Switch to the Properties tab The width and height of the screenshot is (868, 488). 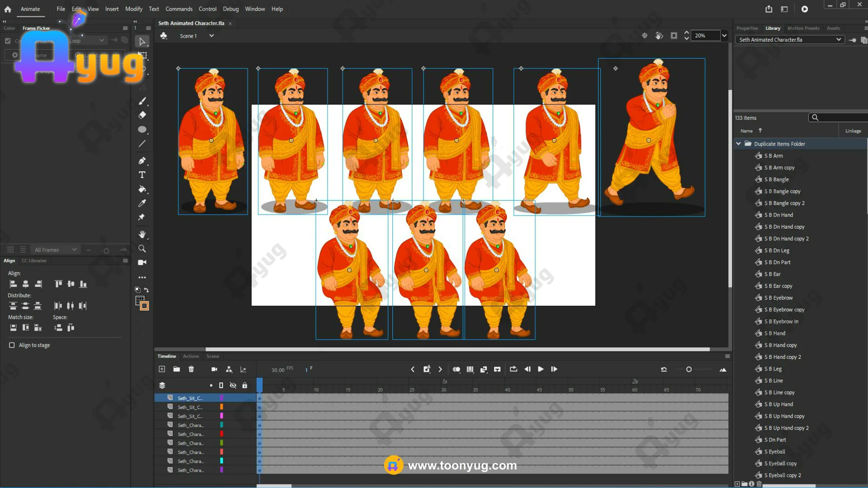747,28
